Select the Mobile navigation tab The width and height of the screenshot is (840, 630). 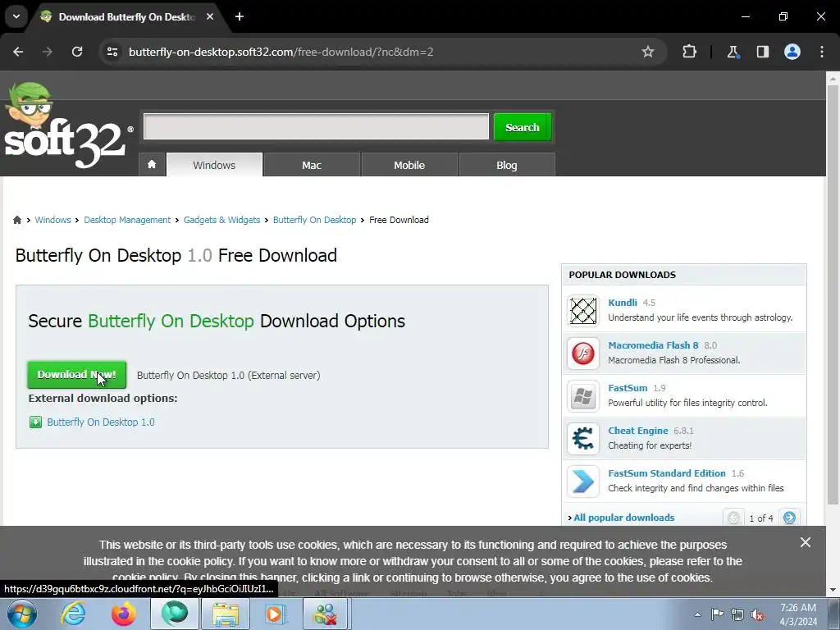(409, 164)
